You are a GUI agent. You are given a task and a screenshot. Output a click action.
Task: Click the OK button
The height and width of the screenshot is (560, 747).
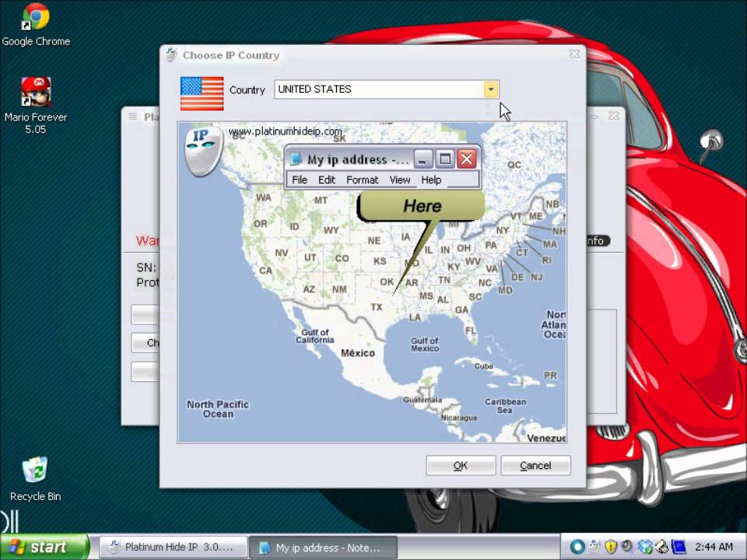click(461, 465)
